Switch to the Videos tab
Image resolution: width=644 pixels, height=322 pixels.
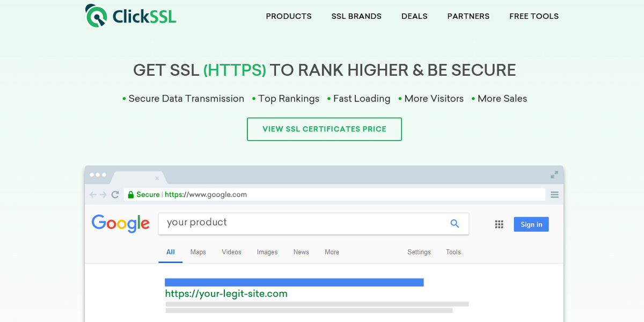coord(231,252)
